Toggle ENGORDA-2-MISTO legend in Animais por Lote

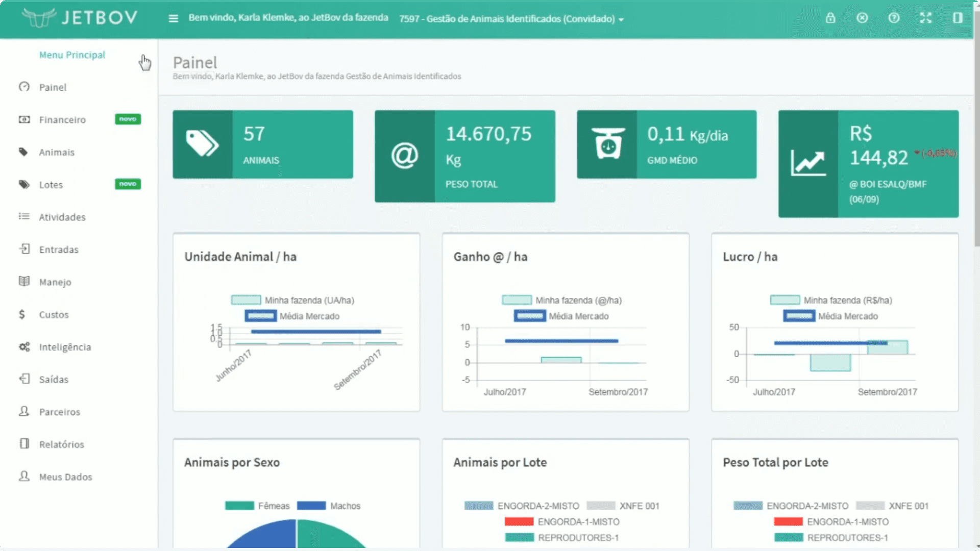[522, 506]
